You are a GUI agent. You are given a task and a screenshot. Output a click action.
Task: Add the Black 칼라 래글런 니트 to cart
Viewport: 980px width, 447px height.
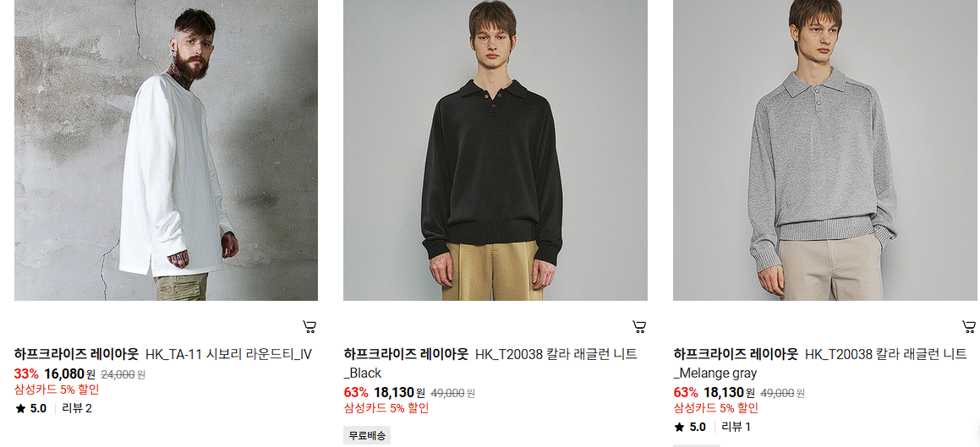(638, 326)
